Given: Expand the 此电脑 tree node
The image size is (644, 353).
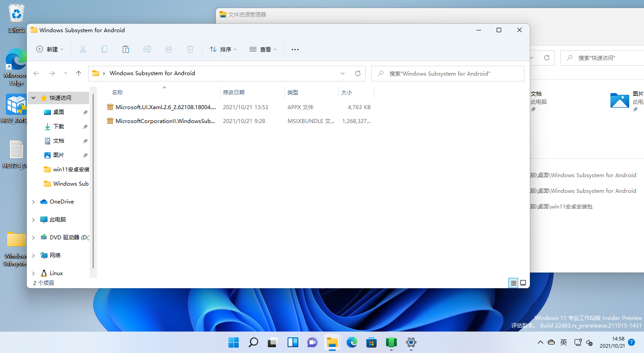Looking at the screenshot, I should click(x=34, y=220).
